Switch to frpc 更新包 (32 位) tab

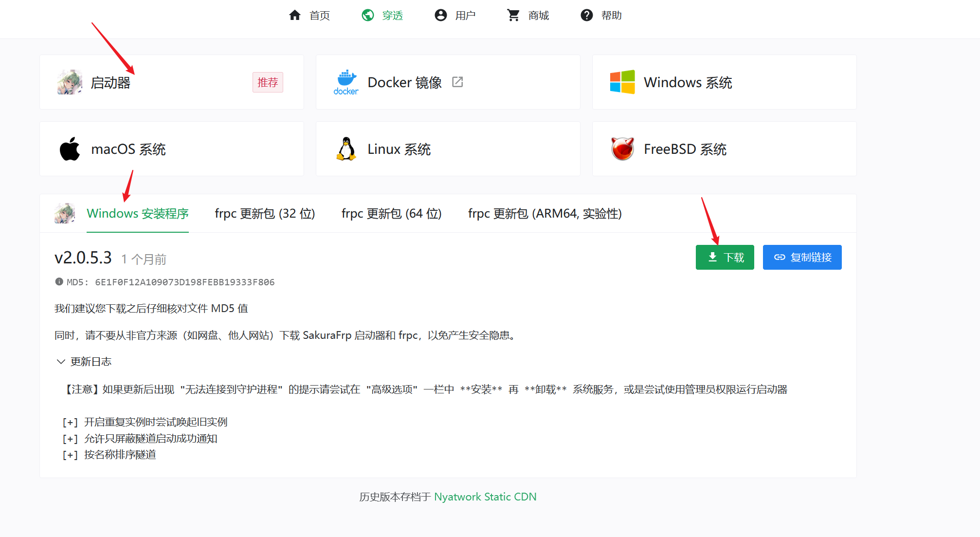tap(265, 214)
